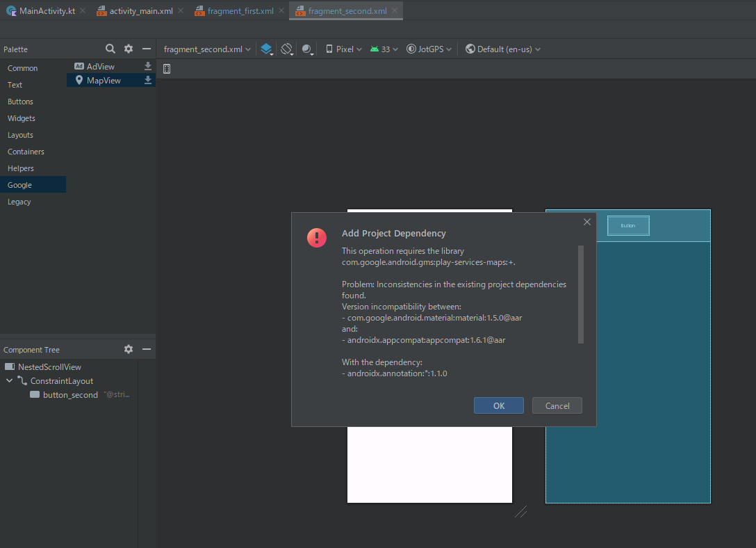
Task: Open the JotGPS theme dropdown
Action: click(x=428, y=49)
